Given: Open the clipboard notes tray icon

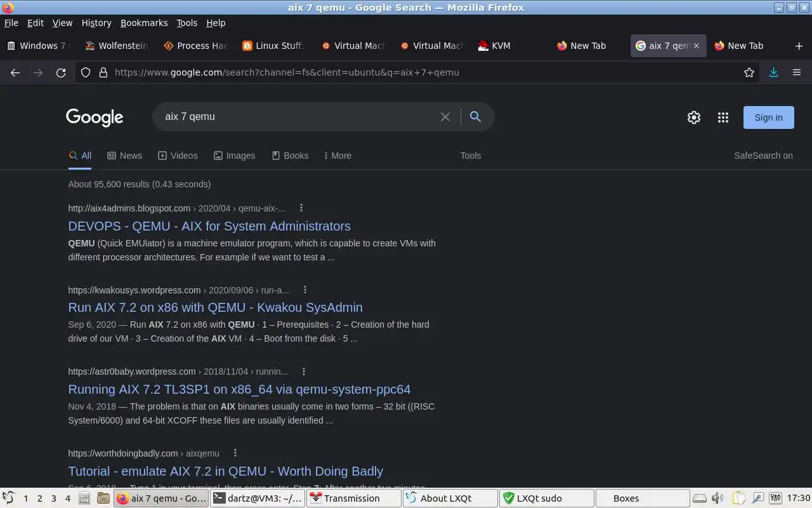Looking at the screenshot, I should click(x=738, y=498).
